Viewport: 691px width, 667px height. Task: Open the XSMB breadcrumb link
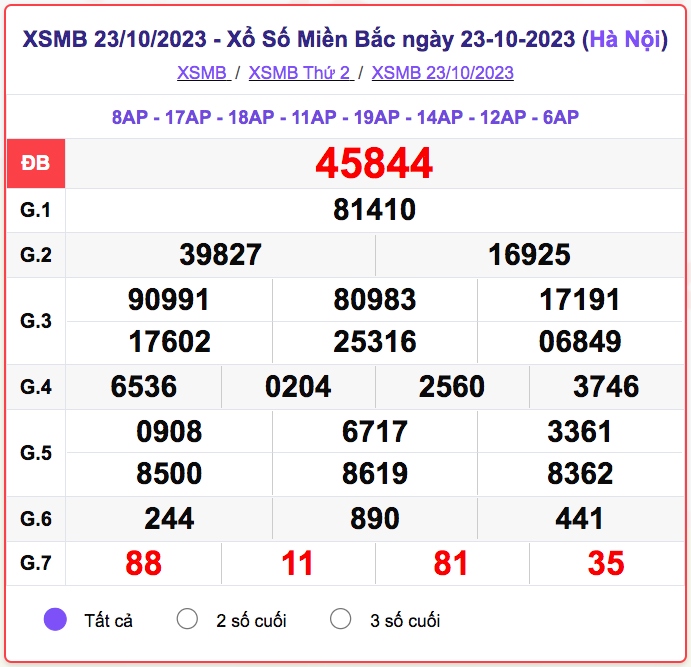coord(204,73)
